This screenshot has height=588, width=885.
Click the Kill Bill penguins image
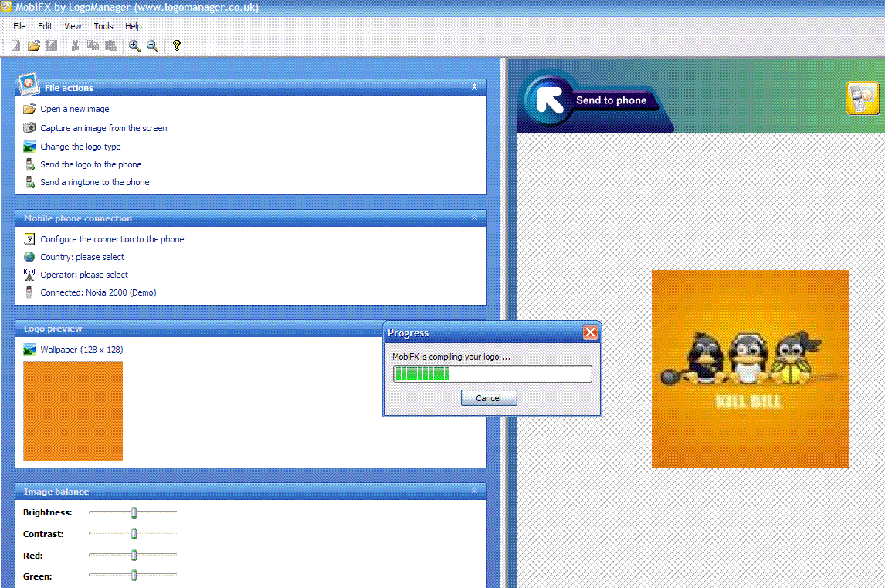(750, 369)
